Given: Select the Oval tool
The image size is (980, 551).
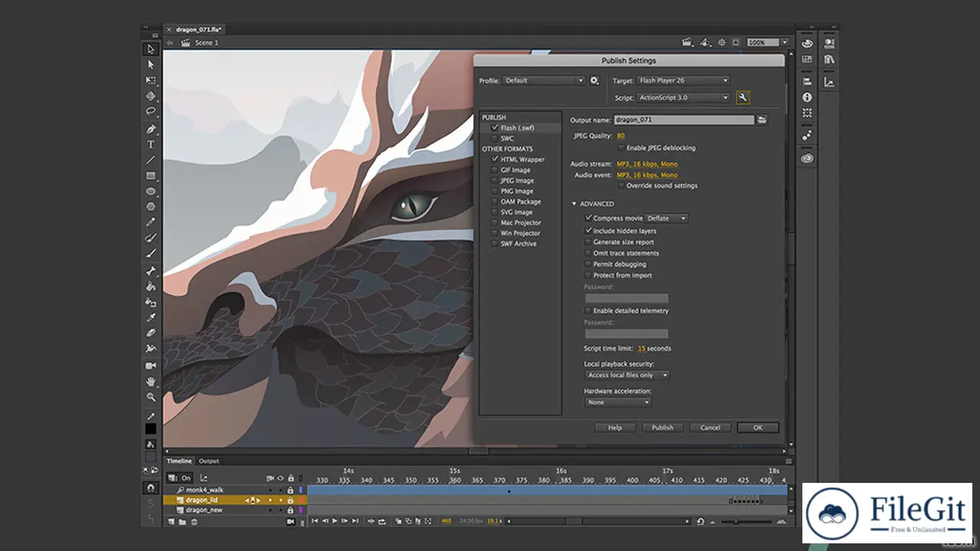Looking at the screenshot, I should coord(151,191).
